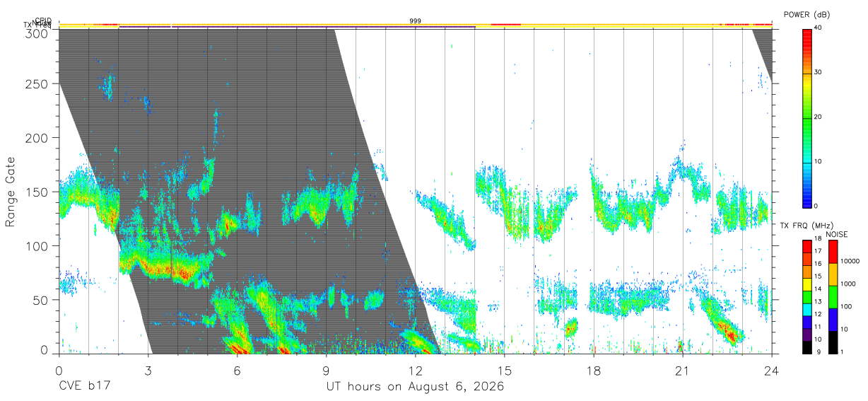Click the 'Range Gate' vertical axis title
This screenshot has height=401, width=868.
[x=11, y=192]
